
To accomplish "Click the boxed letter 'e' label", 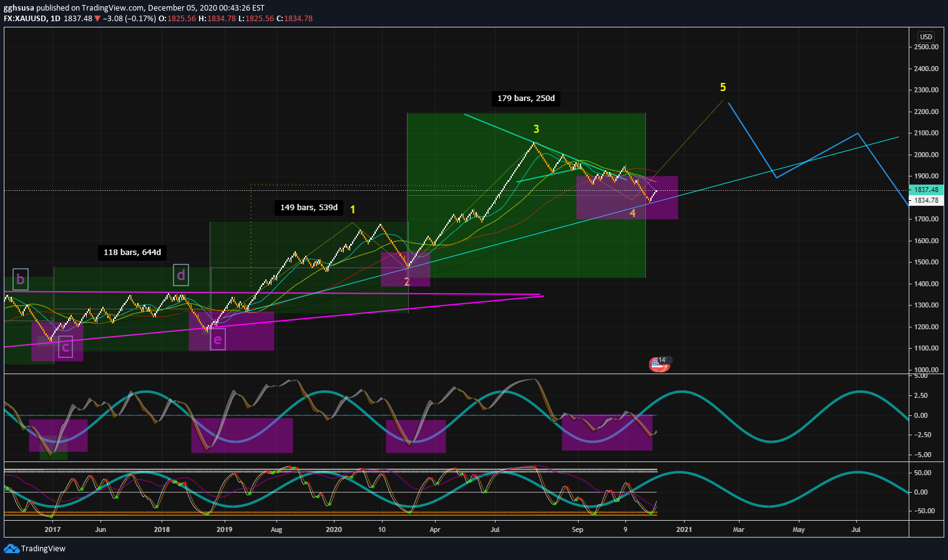I will 218,340.
